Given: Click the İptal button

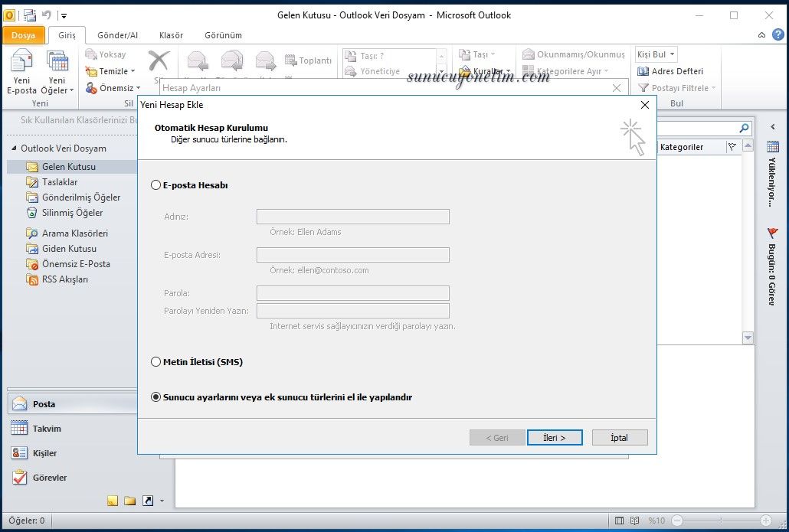Looking at the screenshot, I should (620, 438).
